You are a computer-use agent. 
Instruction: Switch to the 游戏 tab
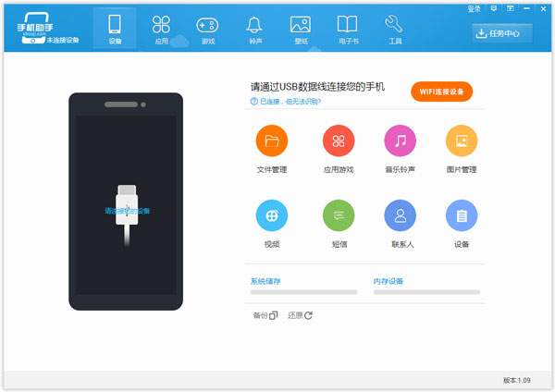207,29
